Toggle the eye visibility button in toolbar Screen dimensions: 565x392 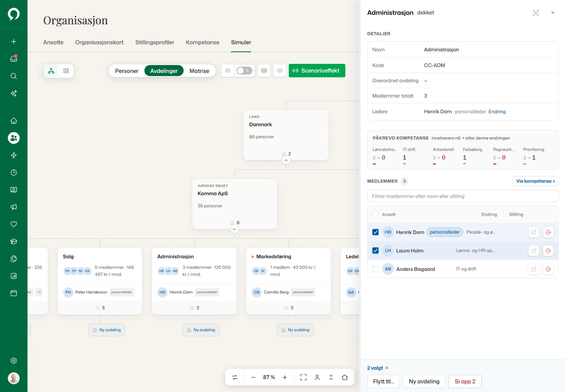[x=280, y=71]
